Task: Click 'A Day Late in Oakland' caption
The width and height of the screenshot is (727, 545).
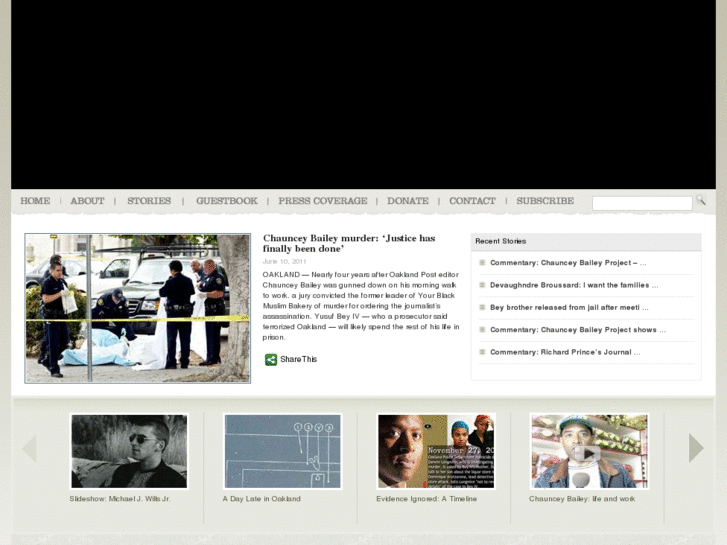Action: tap(261, 499)
